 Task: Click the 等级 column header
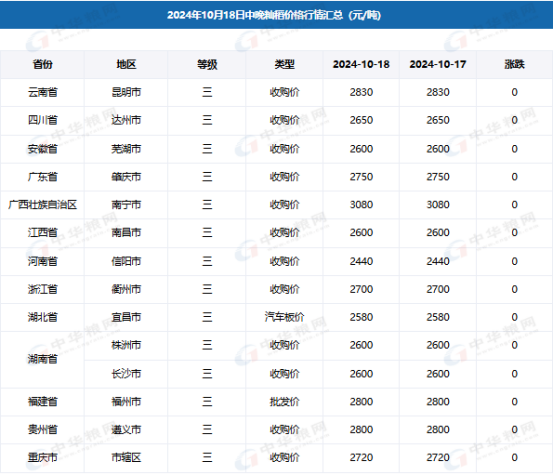coord(207,64)
